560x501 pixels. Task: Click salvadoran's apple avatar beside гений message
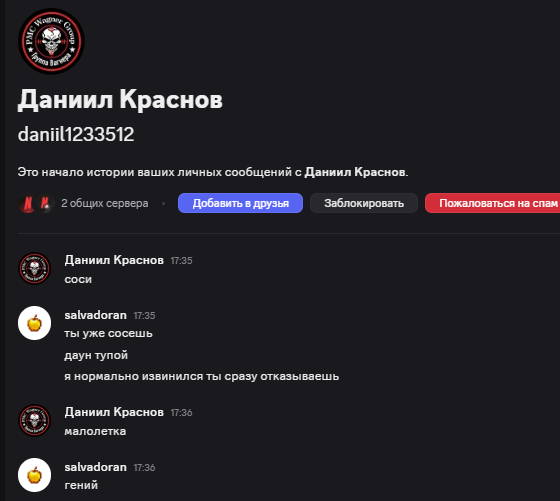coord(34,475)
